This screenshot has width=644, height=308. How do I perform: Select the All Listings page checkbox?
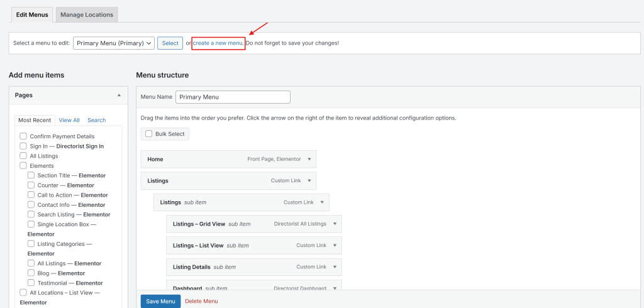pos(23,156)
